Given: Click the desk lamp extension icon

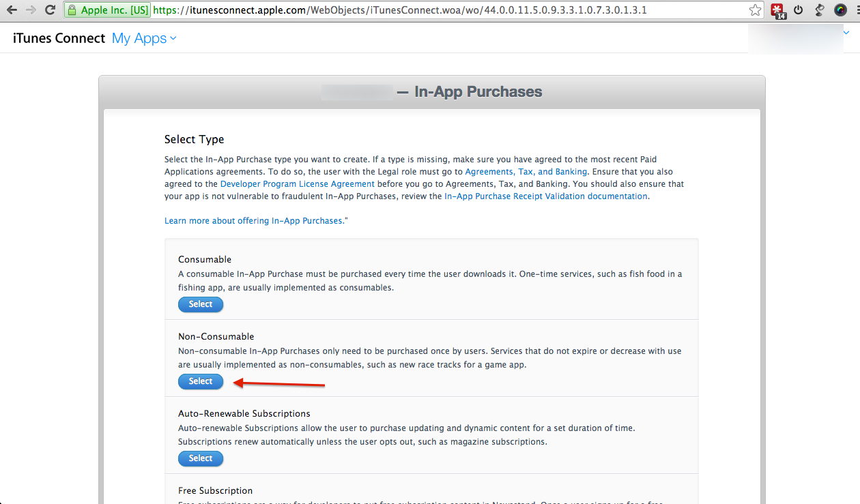Looking at the screenshot, I should click(820, 10).
